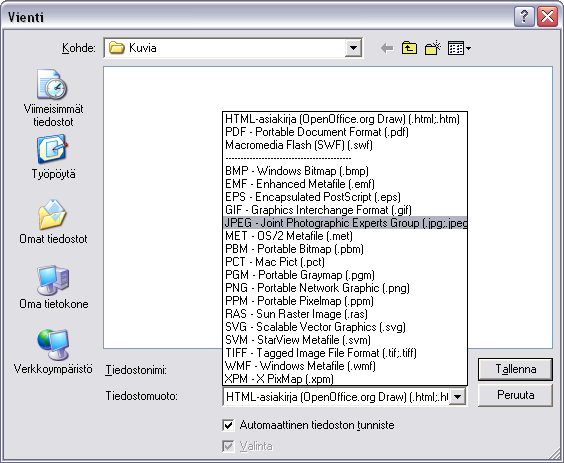Open Oma tietokone location
The width and height of the screenshot is (564, 463).
tap(53, 287)
